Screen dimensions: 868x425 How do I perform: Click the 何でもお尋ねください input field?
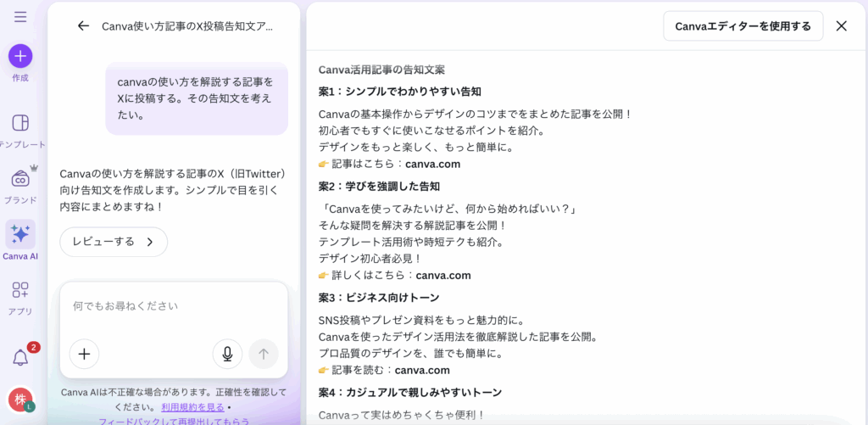pos(174,305)
